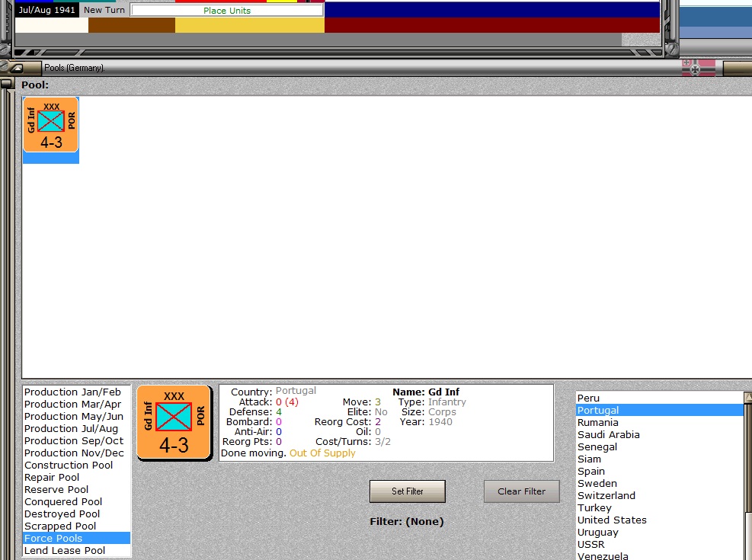Choose Uruguay in country list
Viewport: 752px width, 560px height.
click(660, 533)
